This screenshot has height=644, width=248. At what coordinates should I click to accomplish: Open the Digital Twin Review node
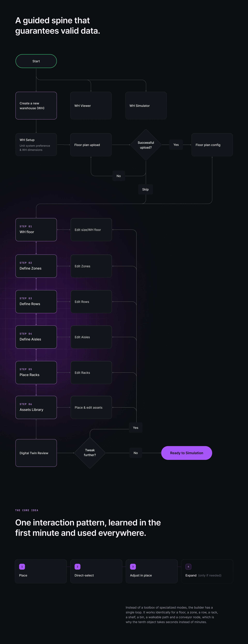tap(36, 453)
